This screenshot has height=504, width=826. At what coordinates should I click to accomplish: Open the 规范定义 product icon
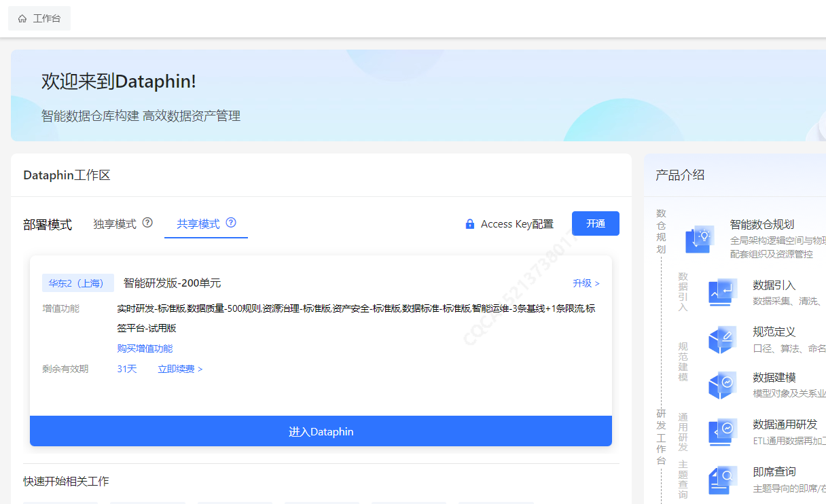pyautogui.click(x=723, y=340)
